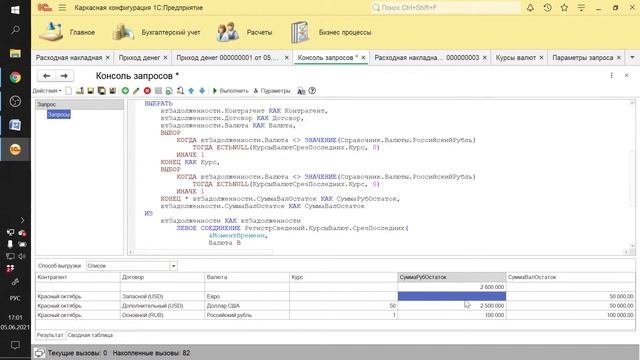Click the fifth dark save-settings icon
The height and width of the screenshot is (360, 640).
[x=112, y=91]
